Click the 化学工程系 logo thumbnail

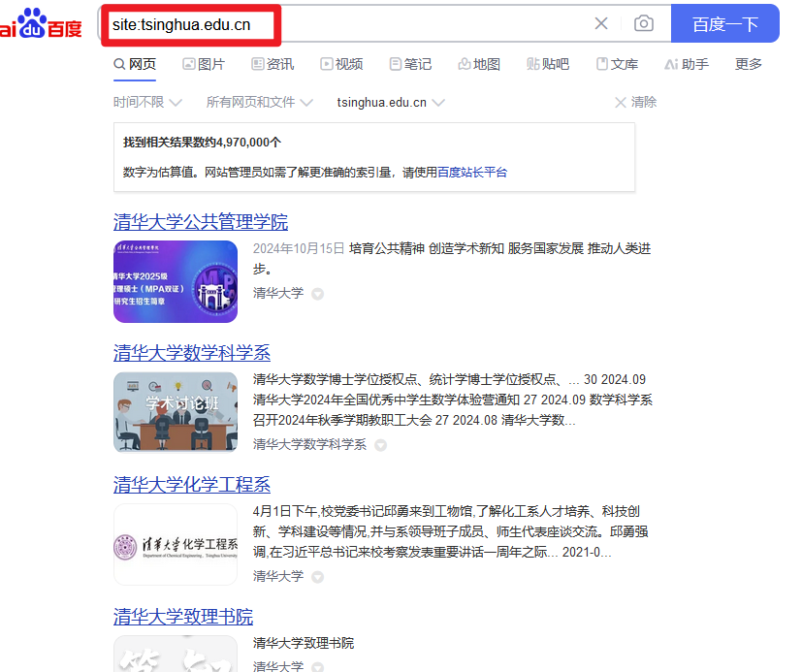pos(176,545)
